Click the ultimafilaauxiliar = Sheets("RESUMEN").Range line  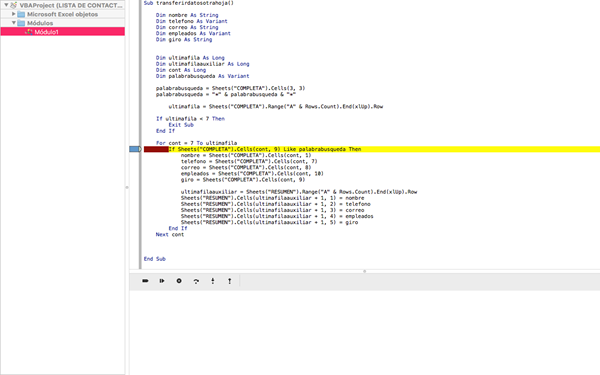click(x=299, y=192)
